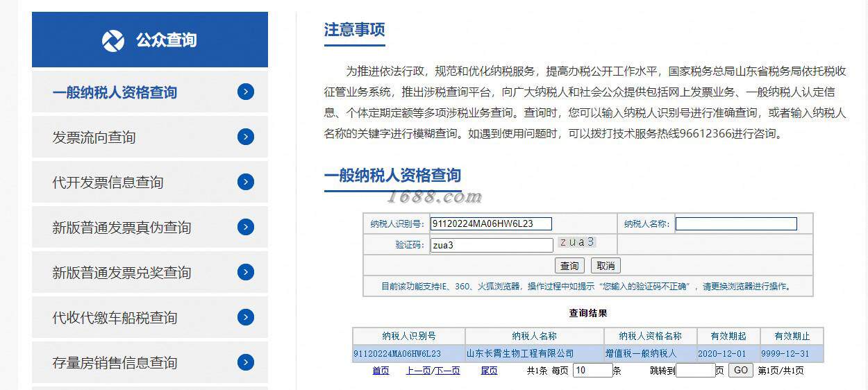Open 发票流向查询 menu item

coord(150,137)
